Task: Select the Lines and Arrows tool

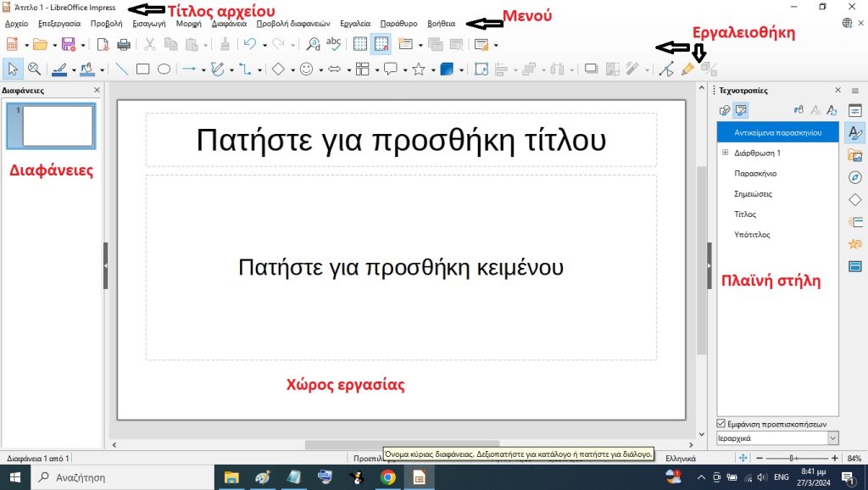Action: pos(189,70)
